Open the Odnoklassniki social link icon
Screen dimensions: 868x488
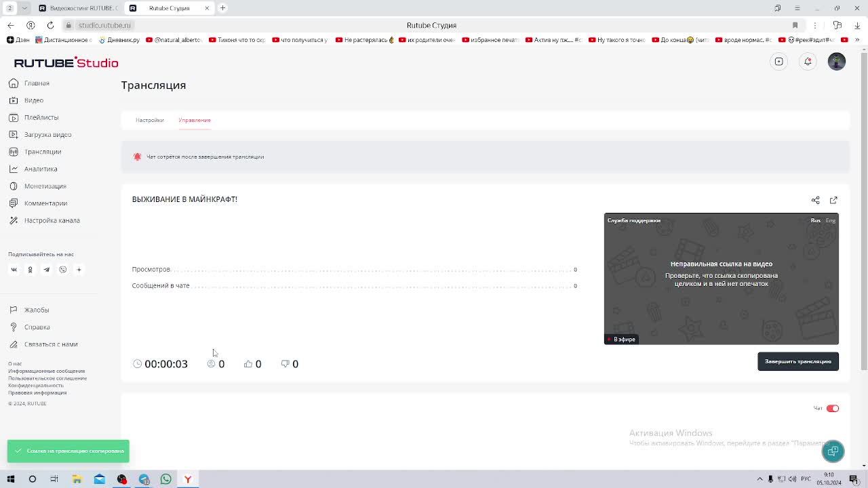click(x=30, y=270)
